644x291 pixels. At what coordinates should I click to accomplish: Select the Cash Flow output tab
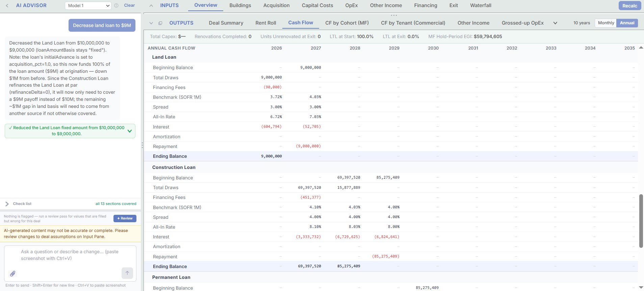point(301,23)
